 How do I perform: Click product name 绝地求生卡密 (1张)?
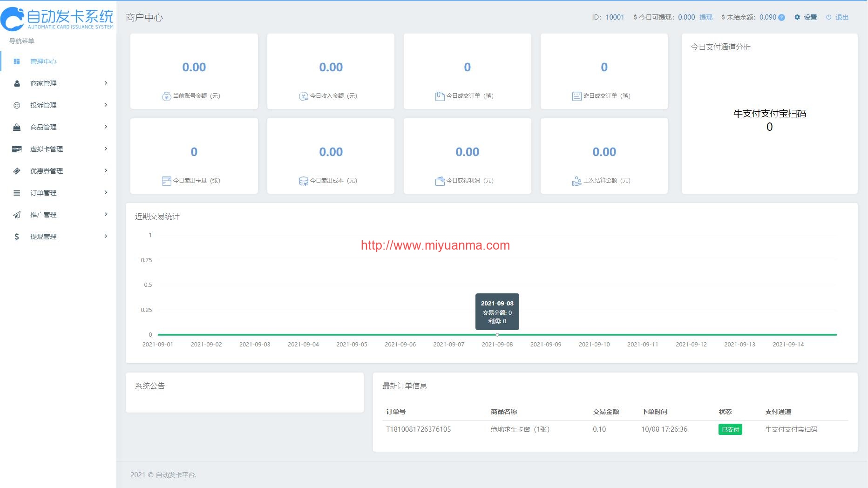click(520, 429)
